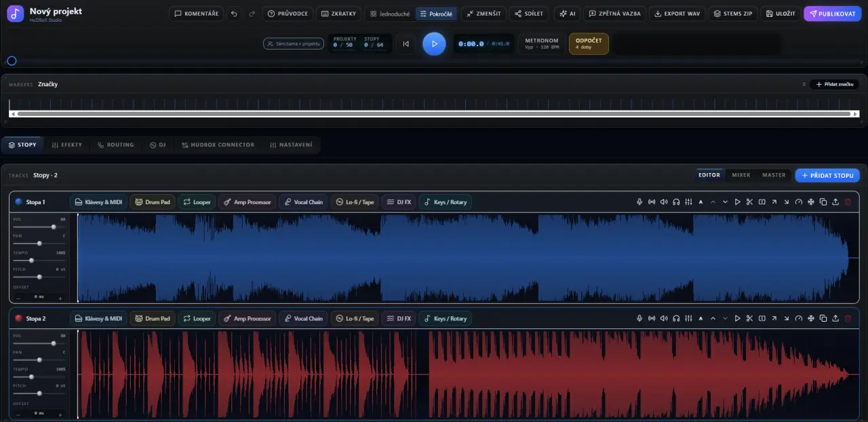868x422 pixels.
Task: Toggle the A automation button on Stopa 2
Action: click(x=701, y=318)
